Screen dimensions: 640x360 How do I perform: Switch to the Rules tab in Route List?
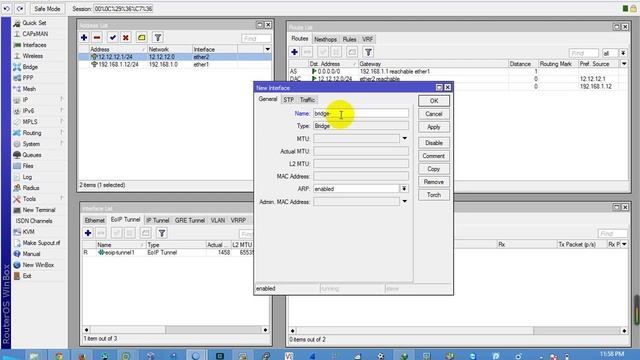[349, 39]
